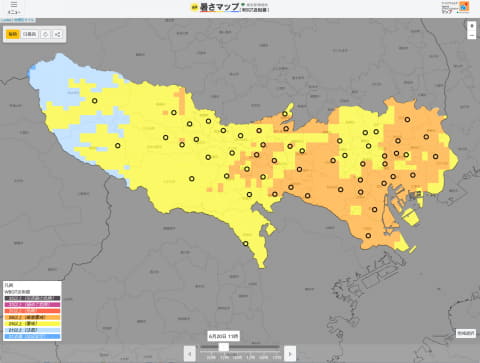Zoom out with the minus button
The image size is (480, 363).
pyautogui.click(x=472, y=35)
